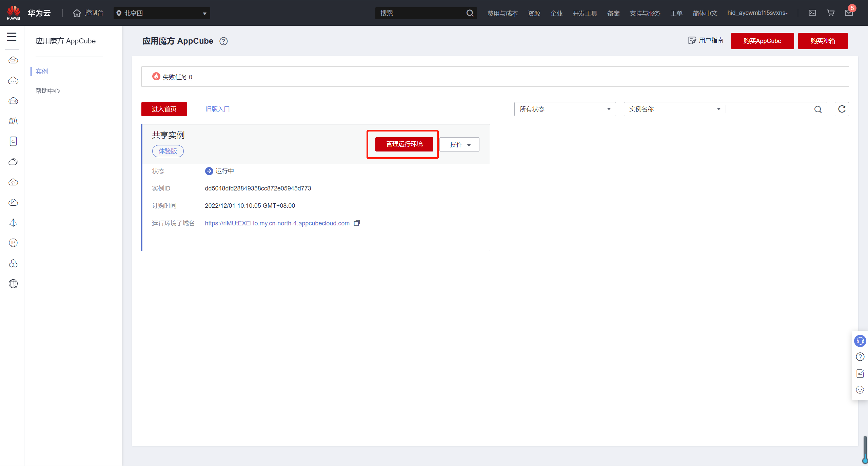Copy the runtime subdomain URL
Viewport: 868px width, 466px height.
point(357,223)
